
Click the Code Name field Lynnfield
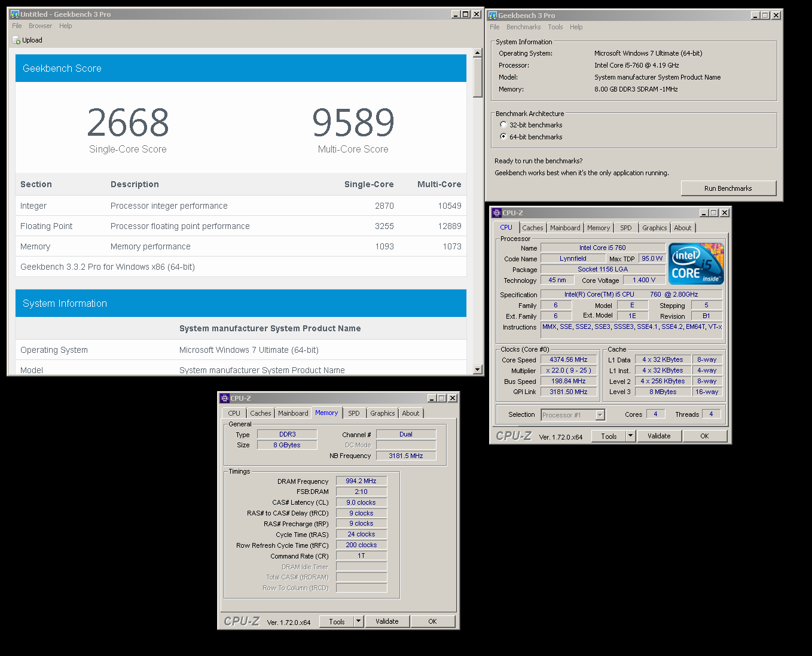573,258
